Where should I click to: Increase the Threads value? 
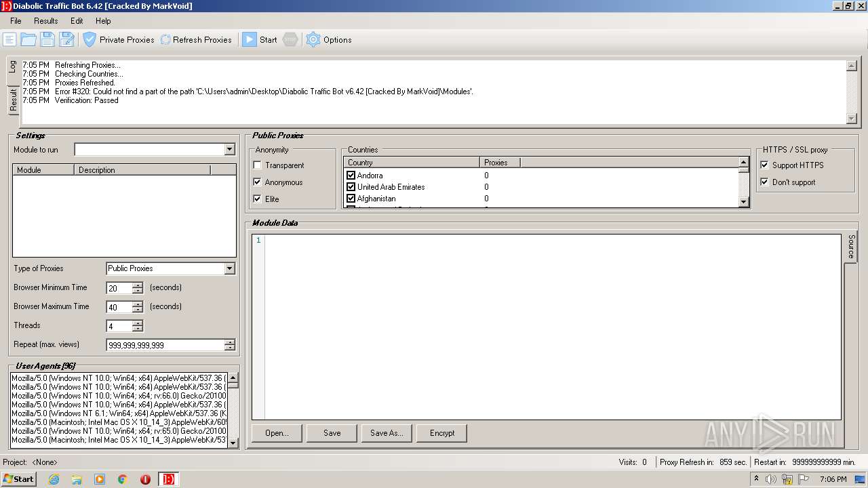pyautogui.click(x=138, y=323)
